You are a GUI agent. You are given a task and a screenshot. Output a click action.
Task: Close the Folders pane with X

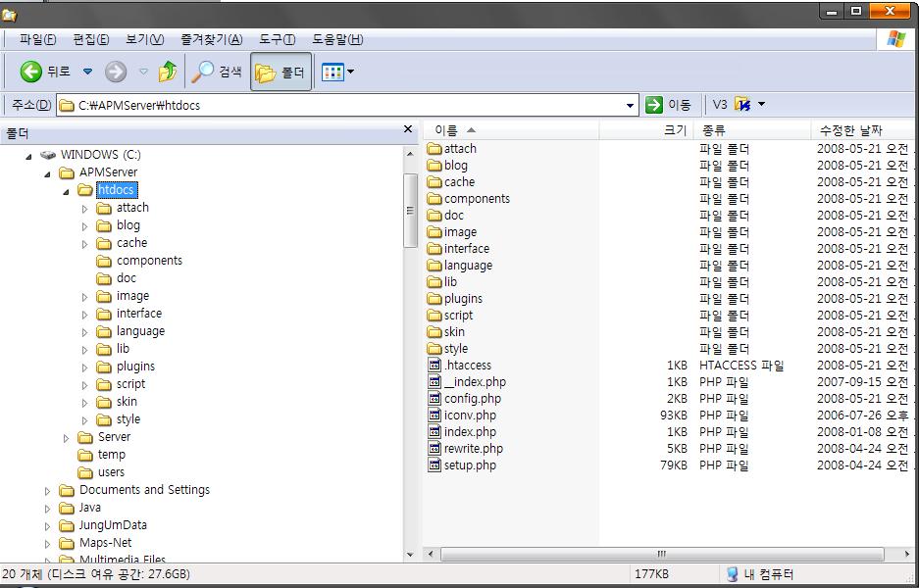coord(408,129)
